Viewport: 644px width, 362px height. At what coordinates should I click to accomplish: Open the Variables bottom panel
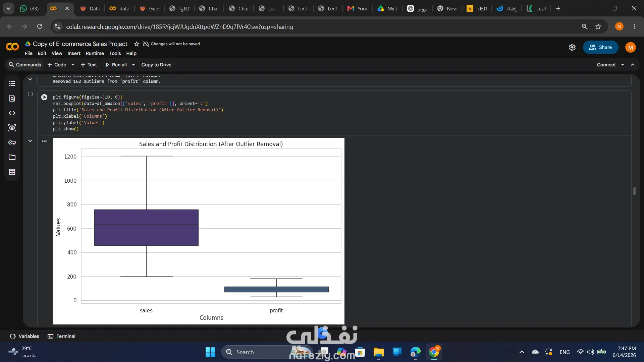click(x=24, y=336)
